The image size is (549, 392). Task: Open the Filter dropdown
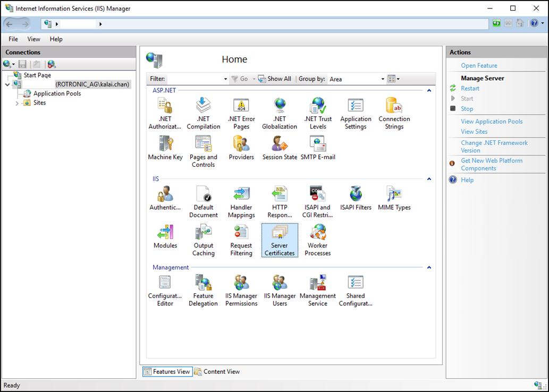[225, 79]
